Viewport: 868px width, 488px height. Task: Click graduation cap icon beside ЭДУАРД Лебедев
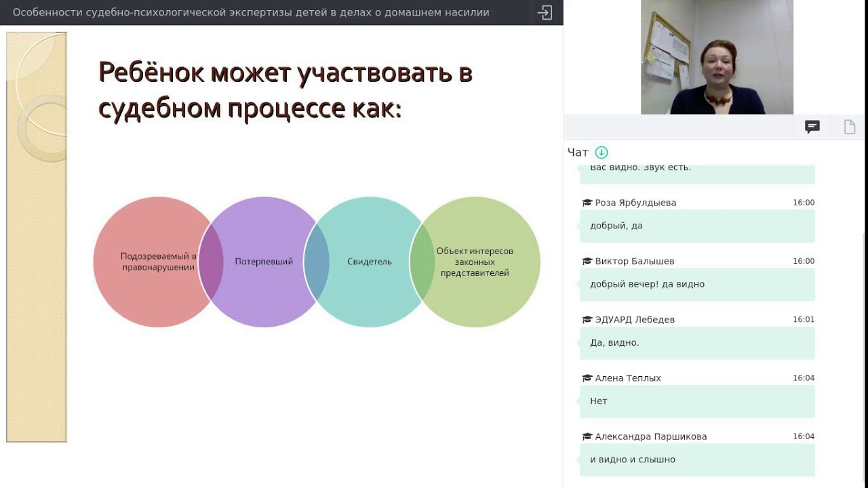click(x=587, y=319)
